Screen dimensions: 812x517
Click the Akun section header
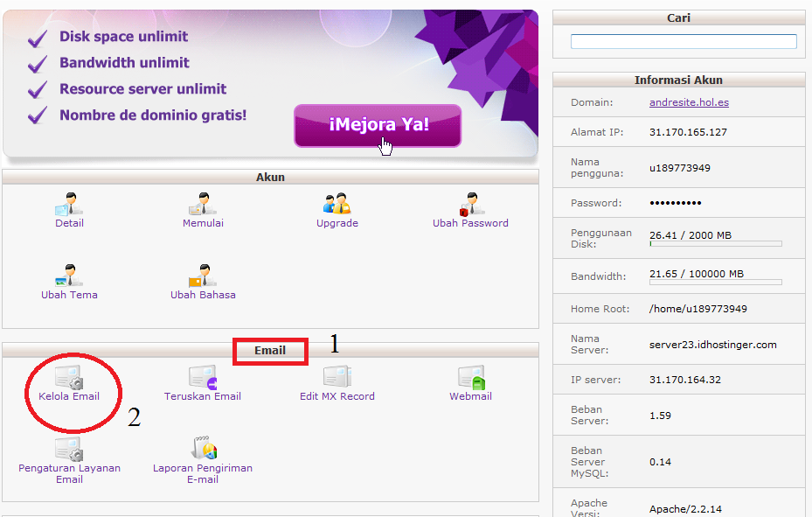click(269, 177)
